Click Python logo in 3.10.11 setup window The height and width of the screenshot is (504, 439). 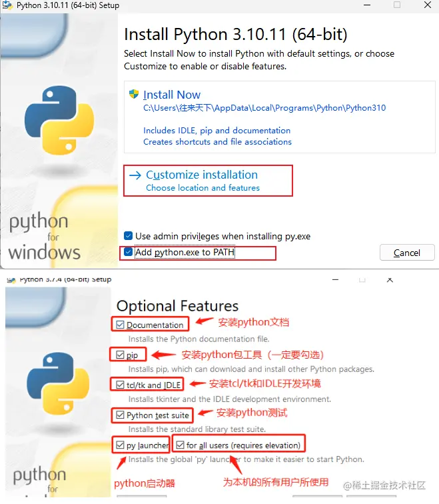[x=59, y=120]
